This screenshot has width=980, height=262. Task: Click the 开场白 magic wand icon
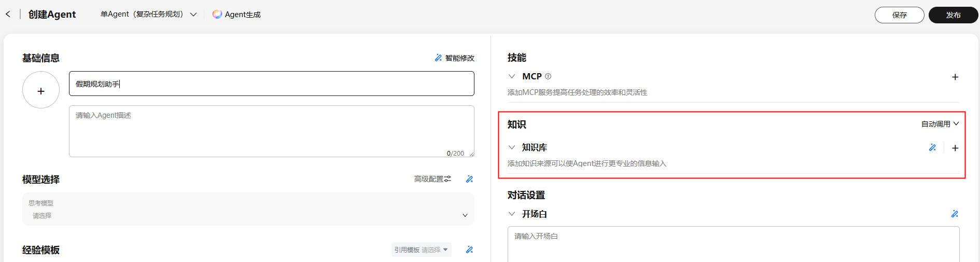coord(955,214)
